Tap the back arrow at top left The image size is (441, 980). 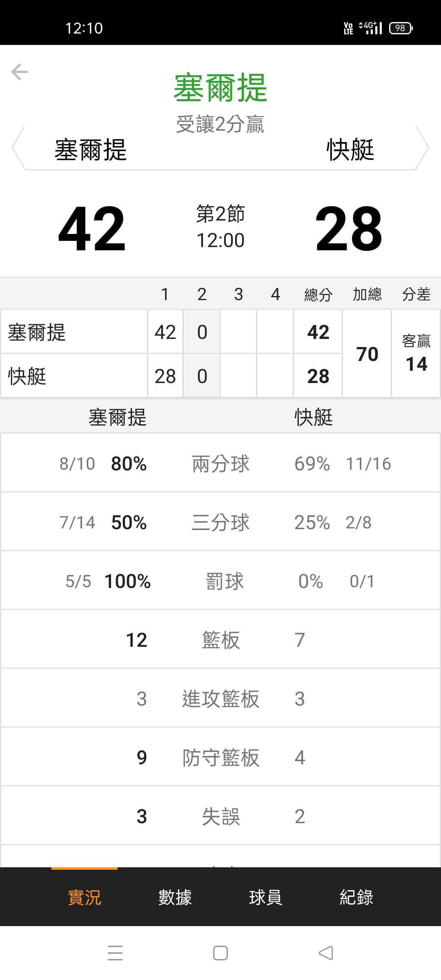tap(20, 72)
